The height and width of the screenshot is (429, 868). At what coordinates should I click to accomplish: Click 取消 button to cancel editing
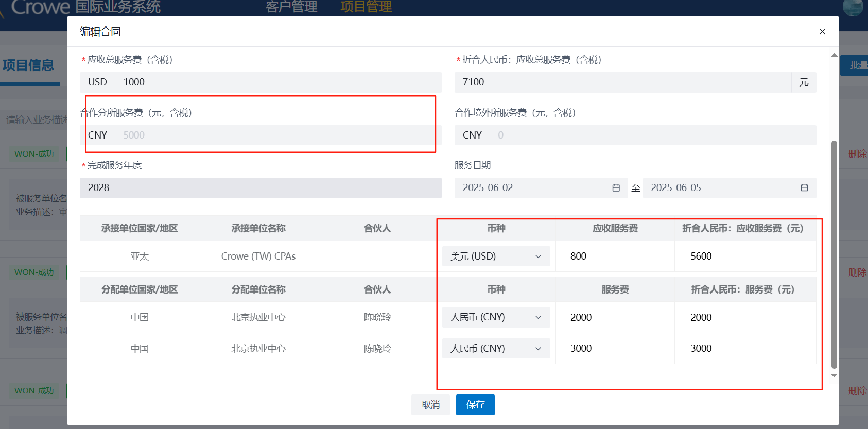coord(430,405)
